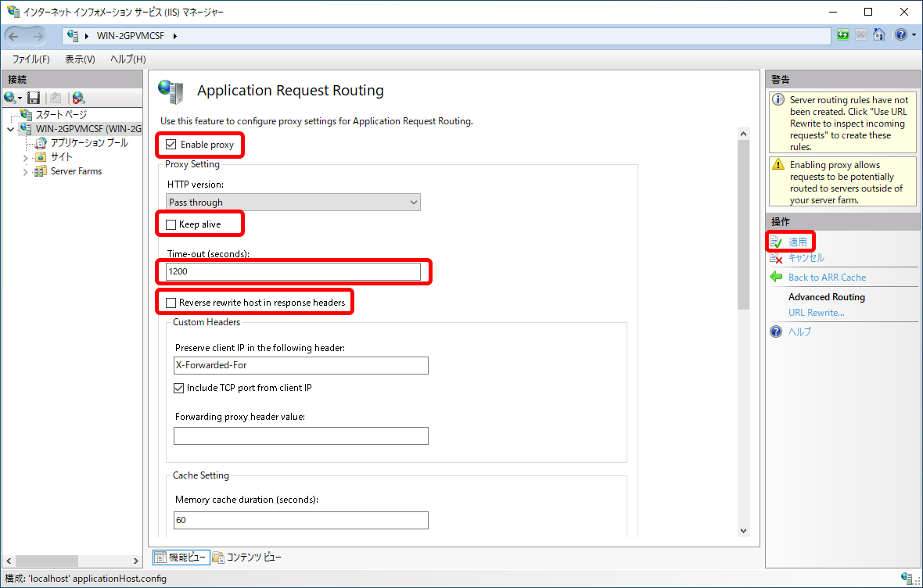Click the create connection globe icon
This screenshot has width=923, height=588.
coord(9,98)
